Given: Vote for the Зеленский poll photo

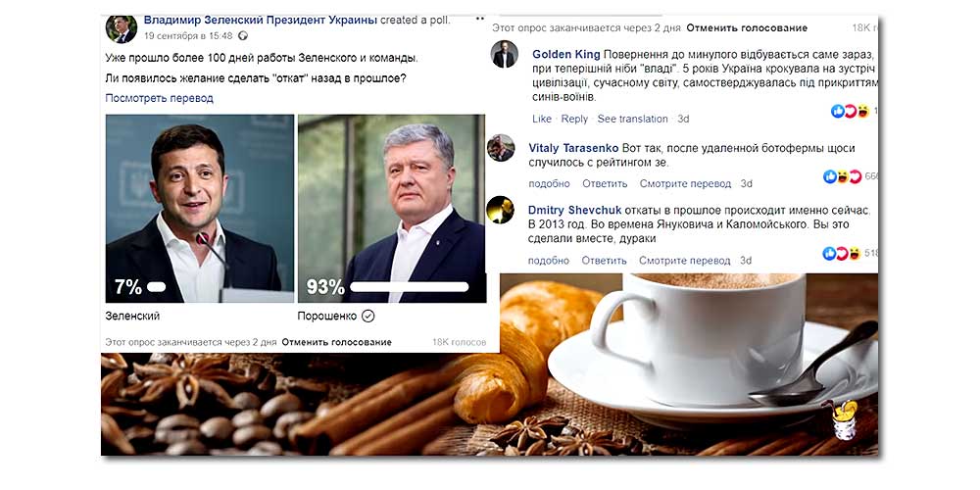Looking at the screenshot, I should point(199,209).
